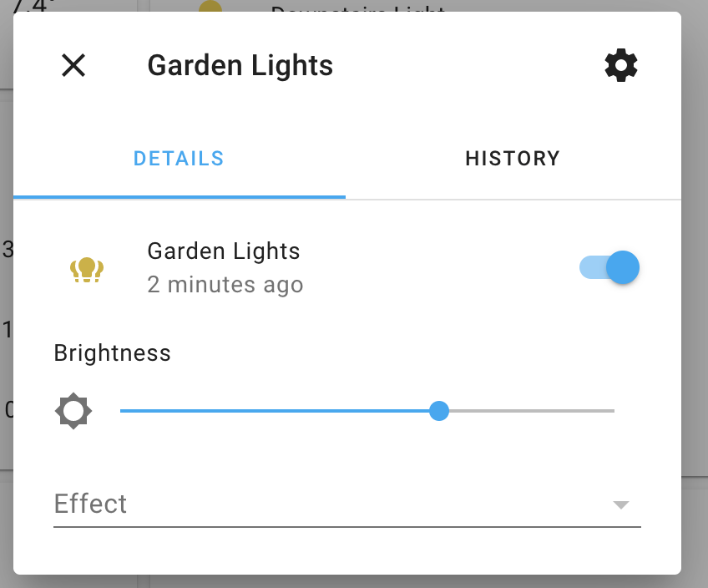Click the Garden Lights title text
This screenshot has width=708, height=588.
tap(240, 65)
